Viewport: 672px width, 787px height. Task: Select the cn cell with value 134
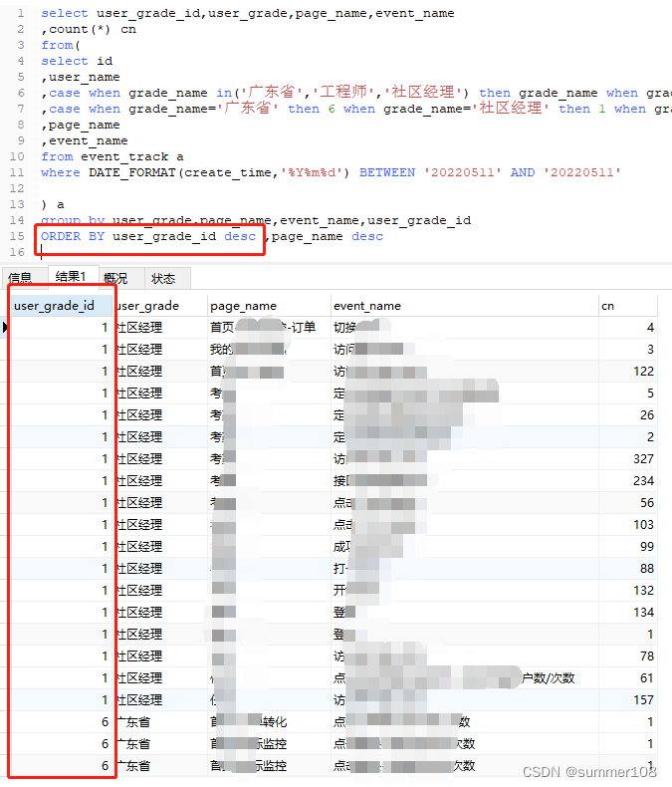tap(628, 613)
